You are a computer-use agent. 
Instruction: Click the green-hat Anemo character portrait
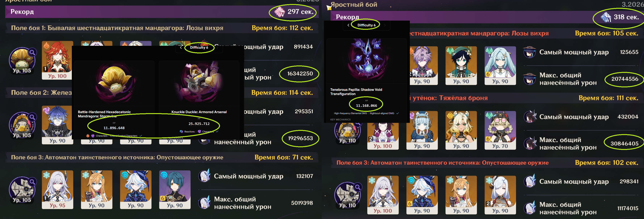461,65
